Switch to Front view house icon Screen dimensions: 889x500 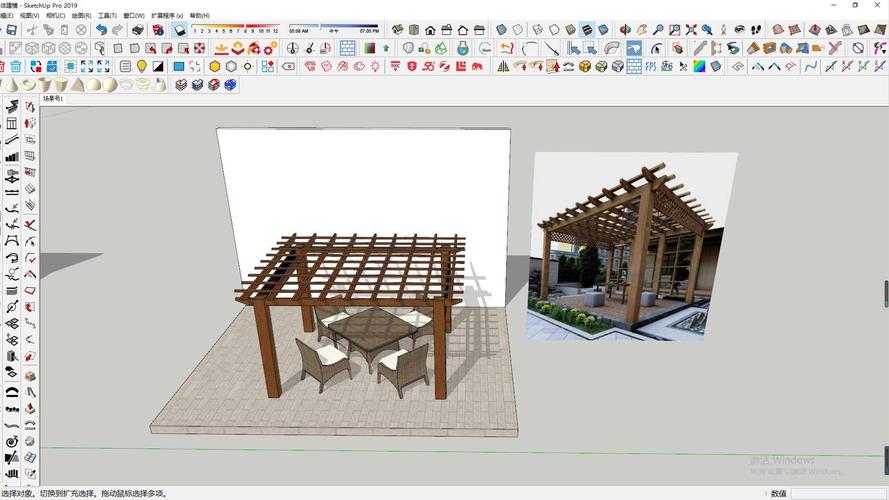pyautogui.click(x=430, y=29)
